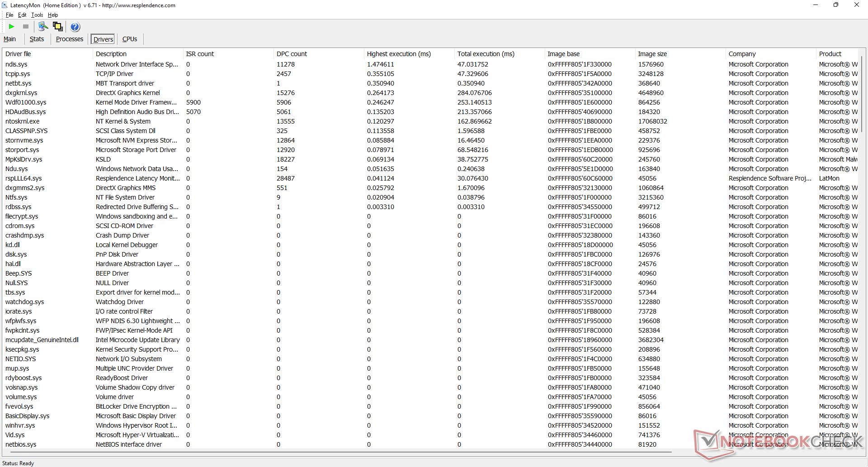
Task: Select the stornvme.sys driver row
Action: pyautogui.click(x=430, y=140)
